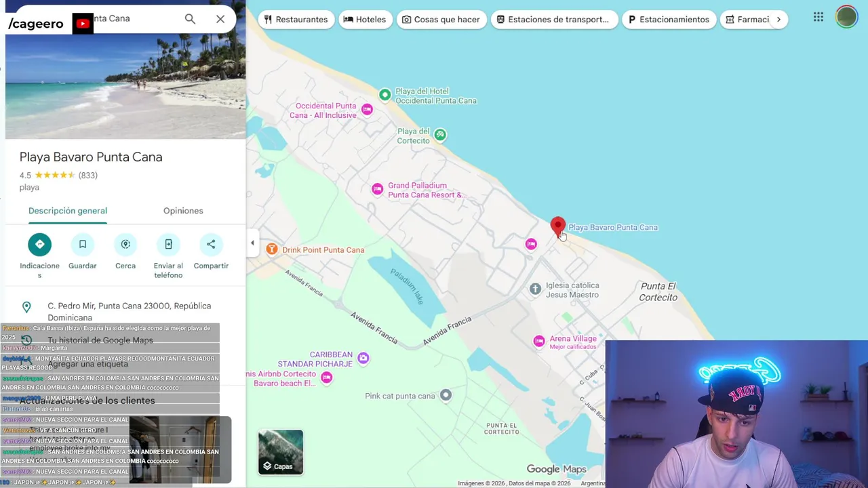The image size is (868, 488).
Task: Click the Playa del Cortecito marker
Action: click(x=440, y=135)
